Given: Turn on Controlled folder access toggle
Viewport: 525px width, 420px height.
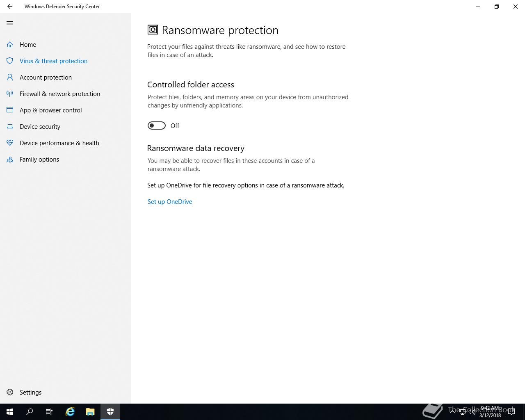Looking at the screenshot, I should (x=156, y=126).
